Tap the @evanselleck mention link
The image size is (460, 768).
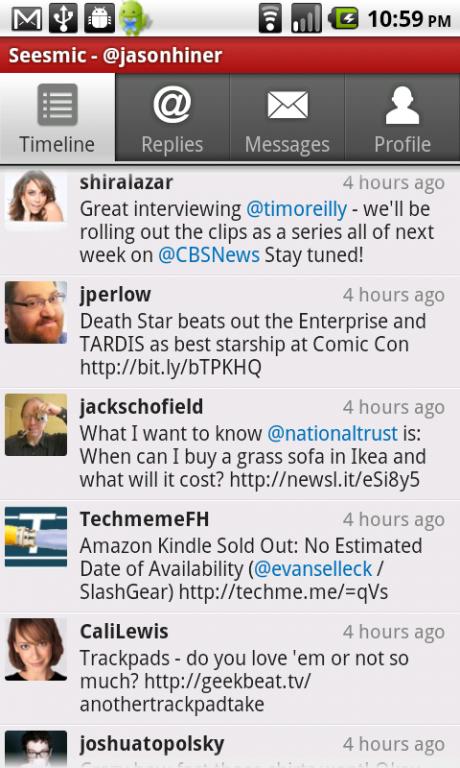313,569
